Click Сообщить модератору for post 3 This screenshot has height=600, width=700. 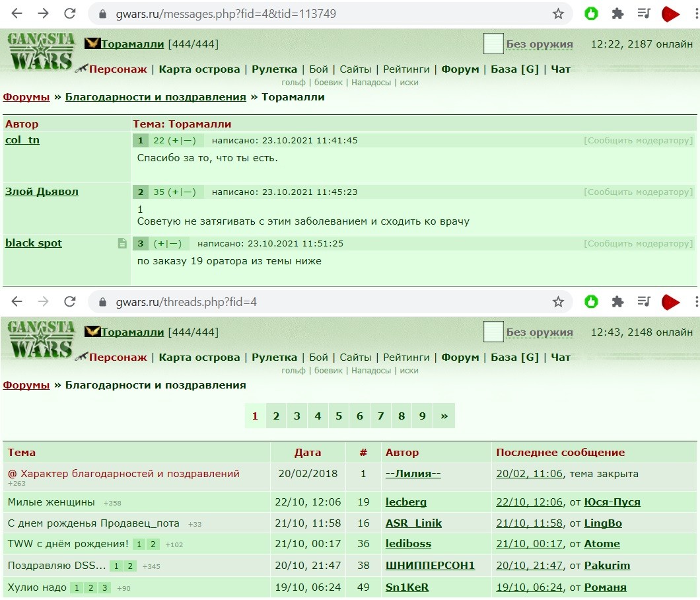click(639, 243)
